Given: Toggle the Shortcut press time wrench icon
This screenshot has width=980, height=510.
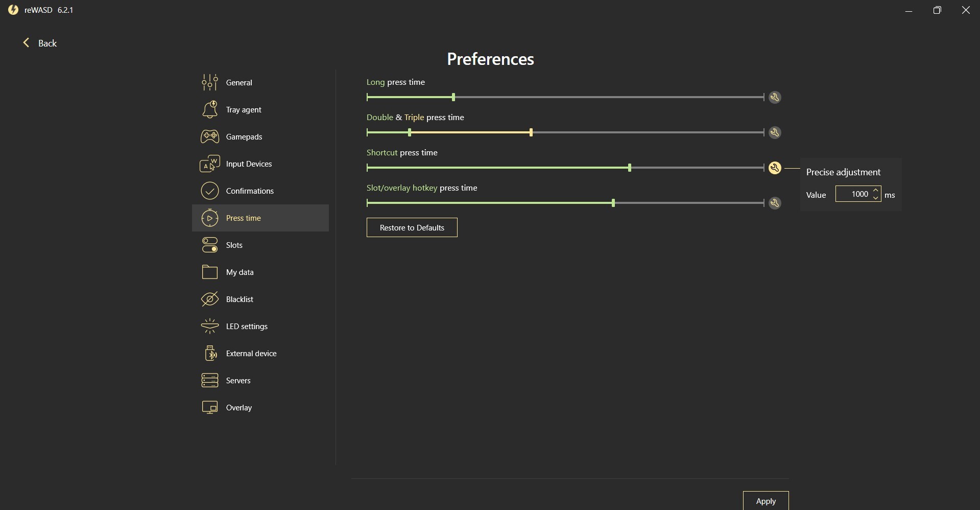Looking at the screenshot, I should [775, 168].
